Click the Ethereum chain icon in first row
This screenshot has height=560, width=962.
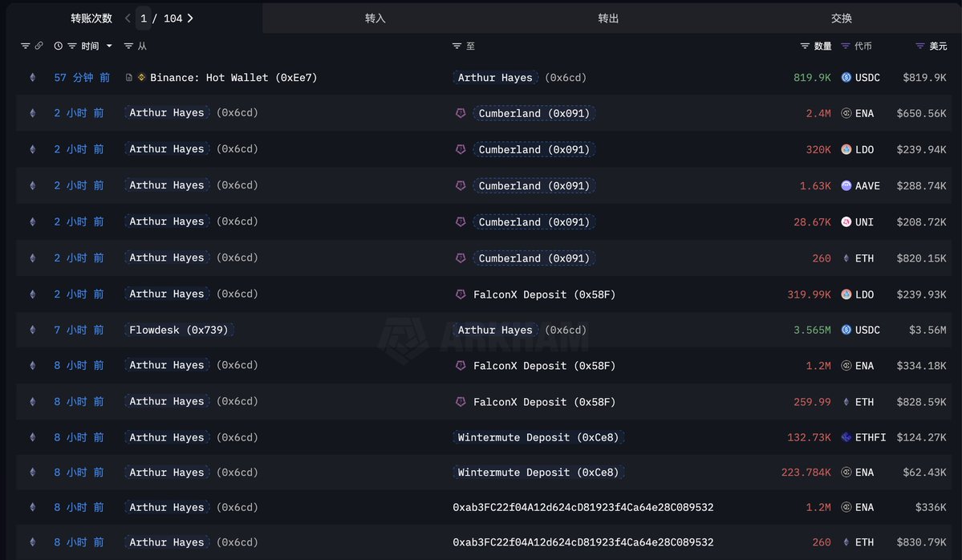[33, 78]
